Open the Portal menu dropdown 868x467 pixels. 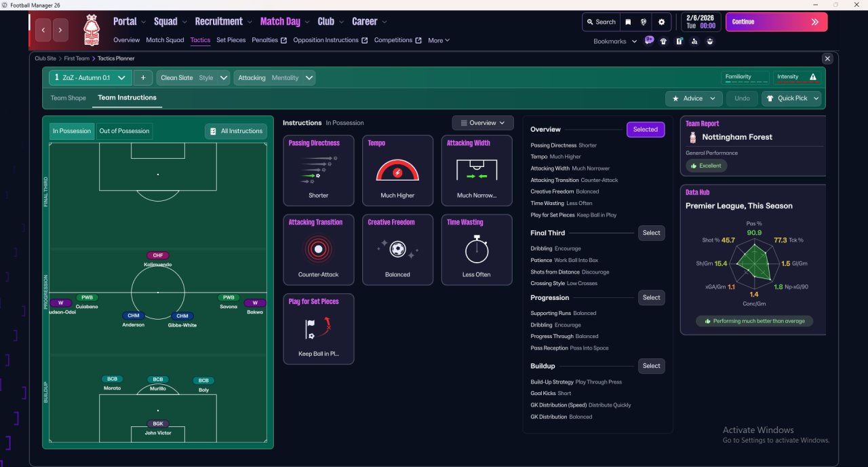[x=130, y=22]
